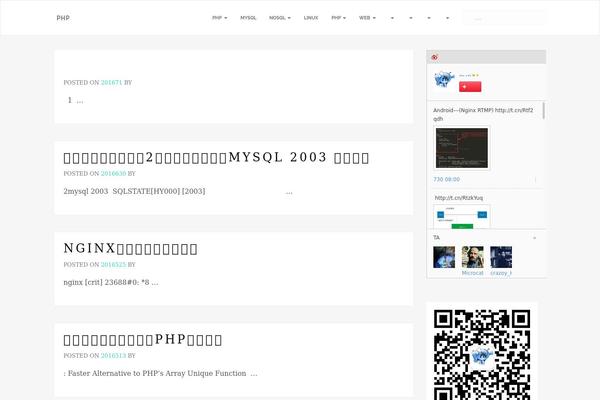This screenshot has height=400, width=600.
Task: Click the Weibo feed scrollbar handle
Action: pyautogui.click(x=543, y=111)
